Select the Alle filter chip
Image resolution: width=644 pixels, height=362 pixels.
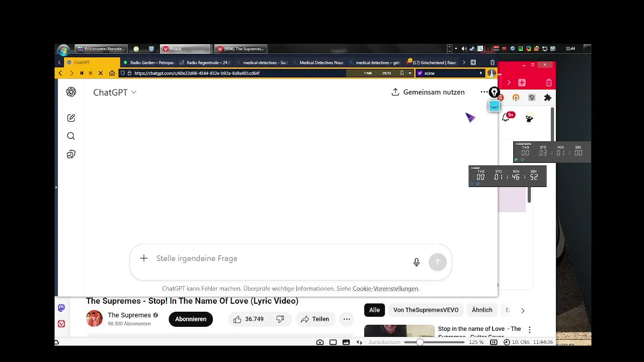point(374,310)
